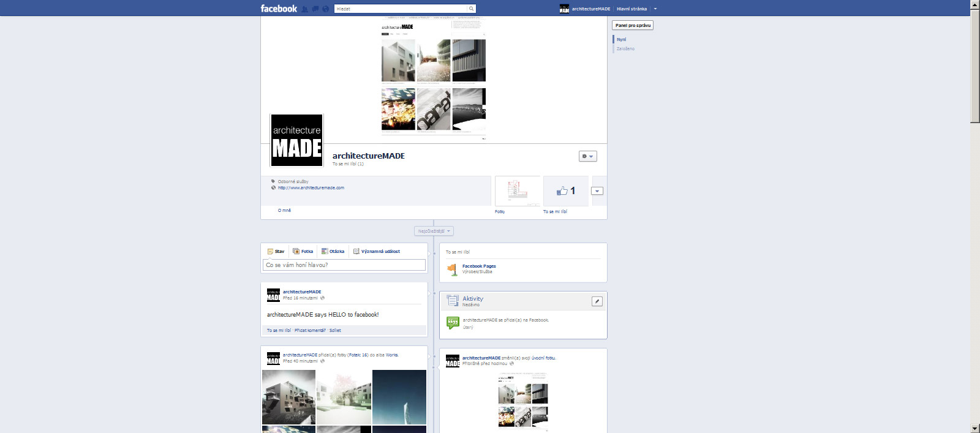Click the page scrollbar up arrow
980x433 pixels.
(975, 4)
